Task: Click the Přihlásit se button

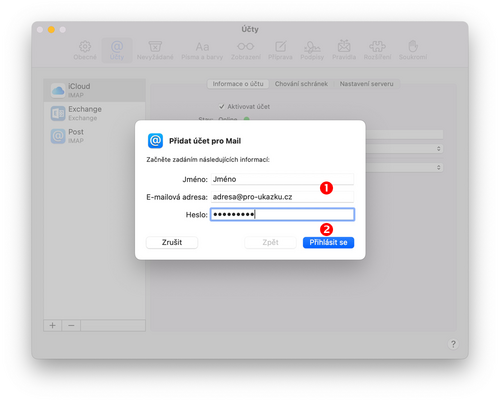Action: pos(328,242)
